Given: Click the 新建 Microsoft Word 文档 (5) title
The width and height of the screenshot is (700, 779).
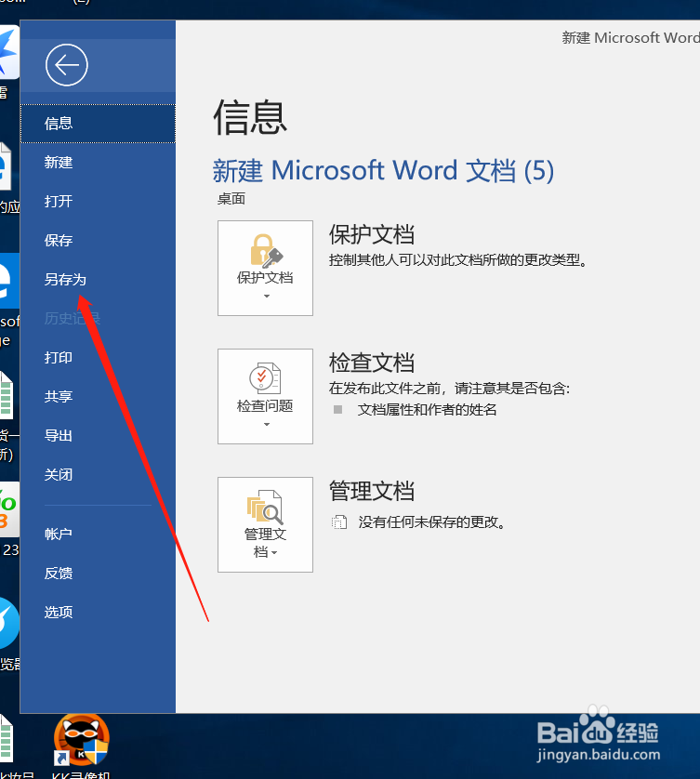Looking at the screenshot, I should (x=383, y=170).
